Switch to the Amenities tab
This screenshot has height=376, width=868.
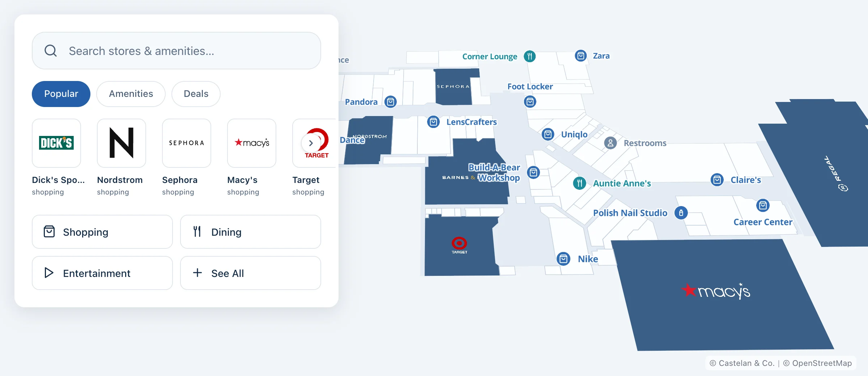click(x=131, y=94)
